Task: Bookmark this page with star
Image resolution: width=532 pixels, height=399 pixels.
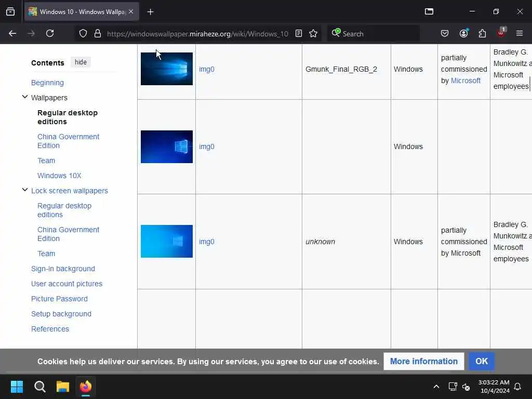Action: [313, 33]
